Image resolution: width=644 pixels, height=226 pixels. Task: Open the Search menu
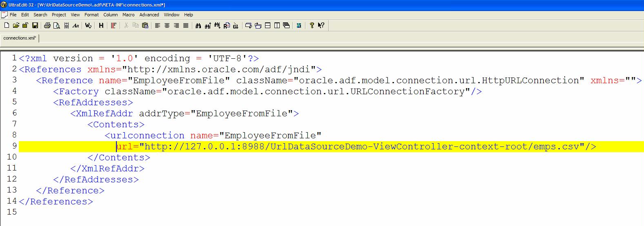click(x=40, y=15)
